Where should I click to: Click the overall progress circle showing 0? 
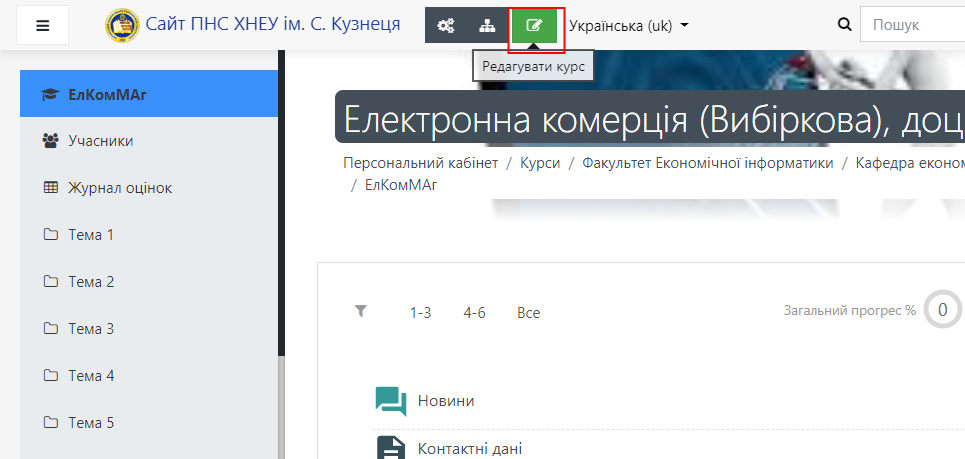942,310
